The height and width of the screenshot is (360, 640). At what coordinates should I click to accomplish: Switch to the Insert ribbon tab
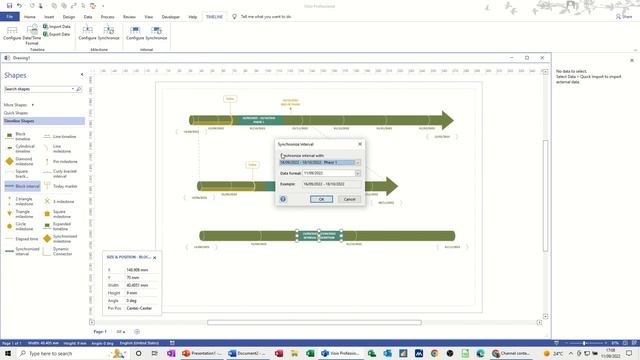click(49, 17)
